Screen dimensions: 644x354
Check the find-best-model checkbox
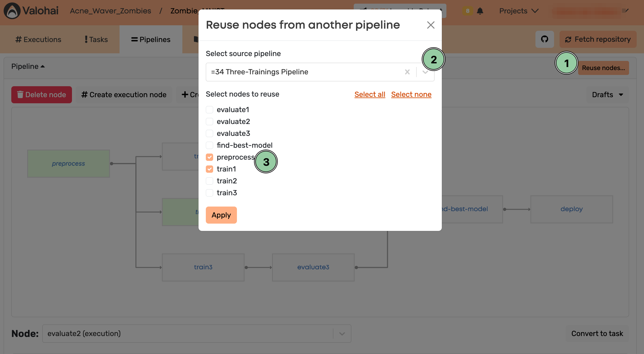tap(209, 145)
